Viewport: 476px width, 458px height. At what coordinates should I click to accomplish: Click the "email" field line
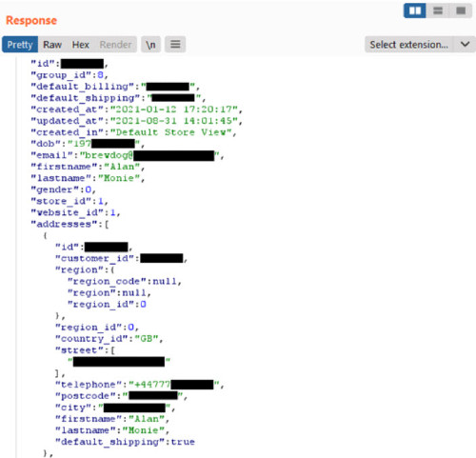point(128,155)
